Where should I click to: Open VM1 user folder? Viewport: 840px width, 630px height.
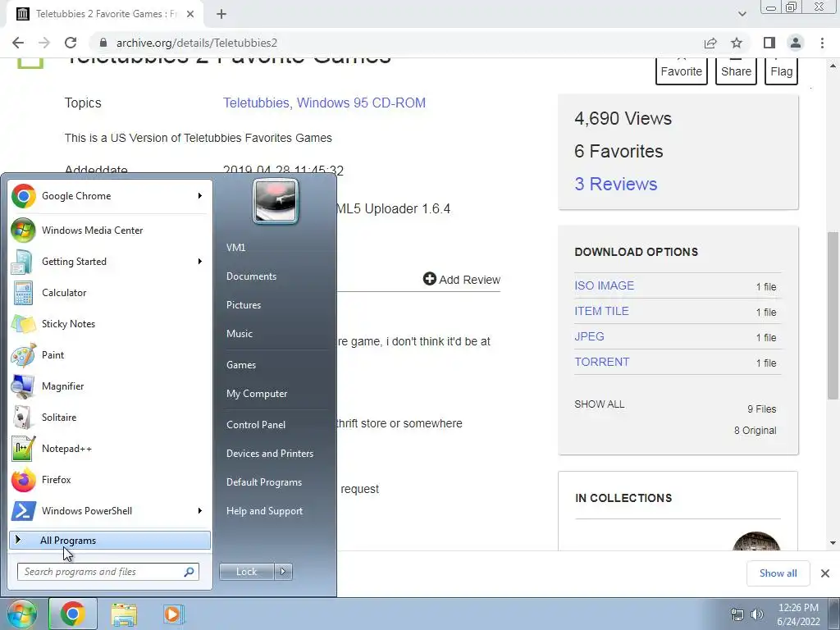pos(235,248)
